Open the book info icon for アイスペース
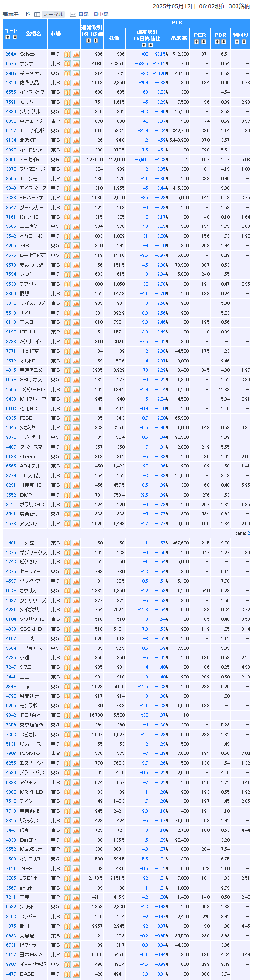This screenshot has width=253, height=980. point(68,188)
